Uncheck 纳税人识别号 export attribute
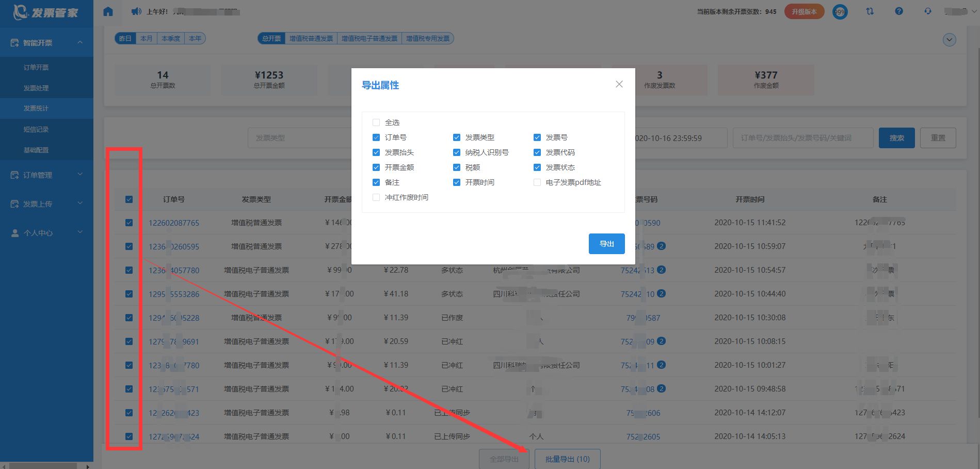This screenshot has width=980, height=469. (457, 152)
